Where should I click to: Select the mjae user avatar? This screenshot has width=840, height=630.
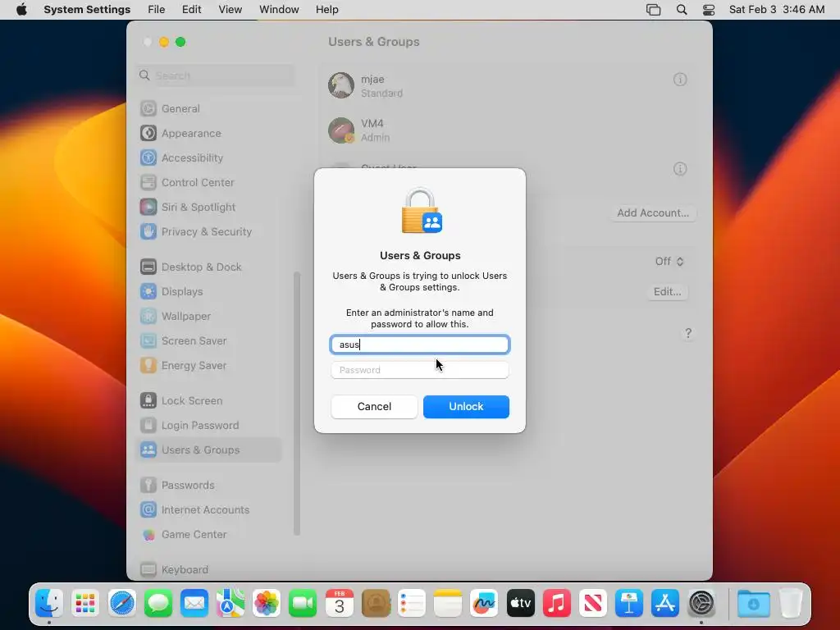click(341, 85)
